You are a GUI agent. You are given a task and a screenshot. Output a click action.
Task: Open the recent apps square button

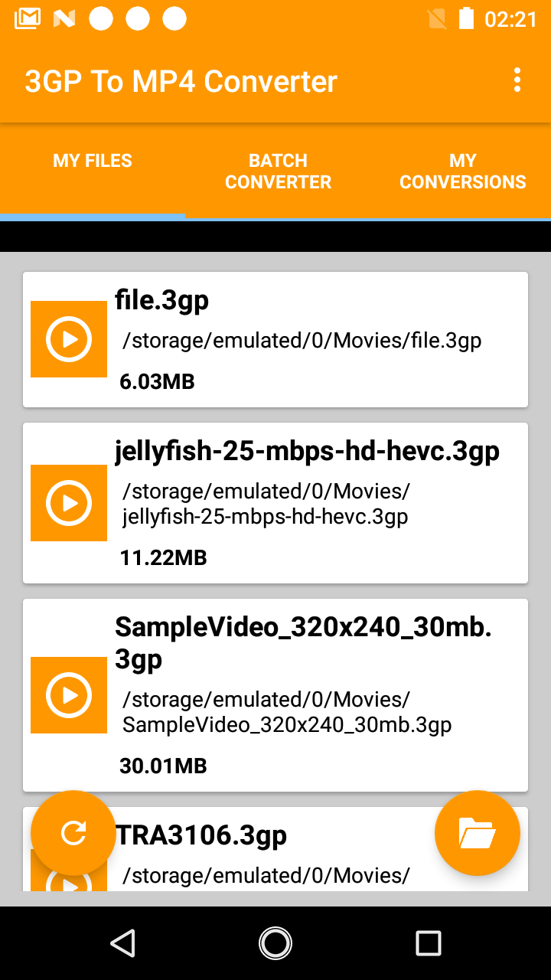pos(429,943)
